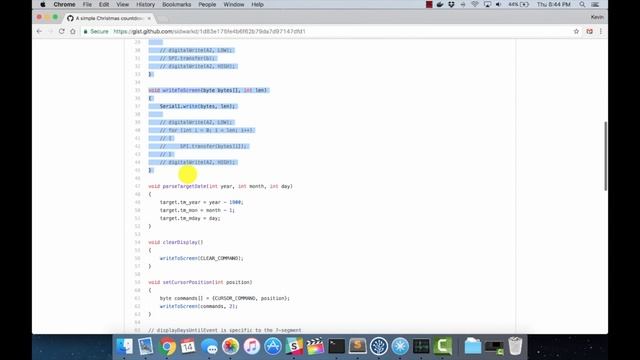Image resolution: width=640 pixels, height=360 pixels.
Task: Click writeToScreen(CLEAR_COMMAND) line
Action: [201, 258]
